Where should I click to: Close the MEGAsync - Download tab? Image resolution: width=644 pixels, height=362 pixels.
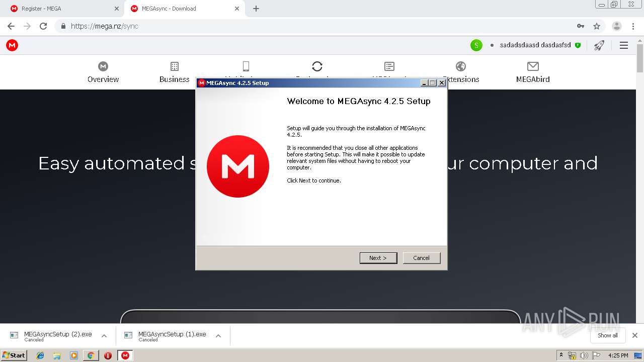pos(236,9)
